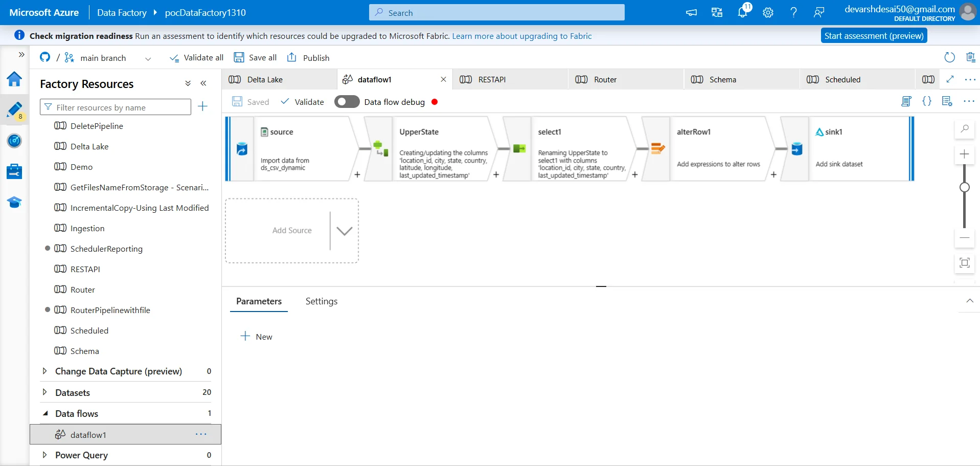Open the Monitor hub icon
The image size is (980, 466).
14,140
